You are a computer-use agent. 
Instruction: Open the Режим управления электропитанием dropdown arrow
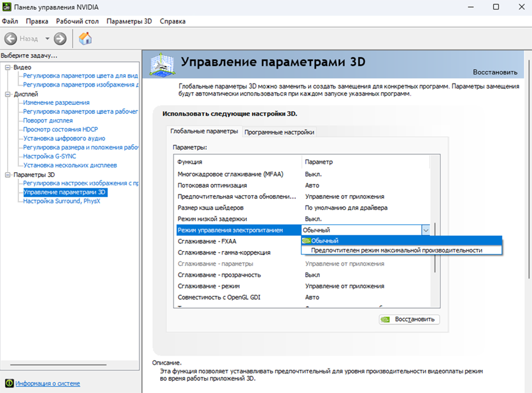(x=426, y=230)
